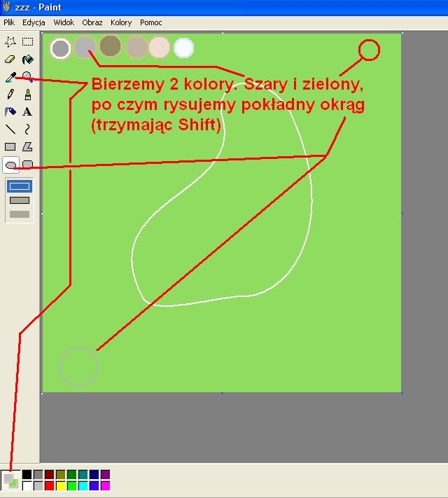Select the Brush tool
Image resolution: width=448 pixels, height=498 pixels.
coord(27,95)
